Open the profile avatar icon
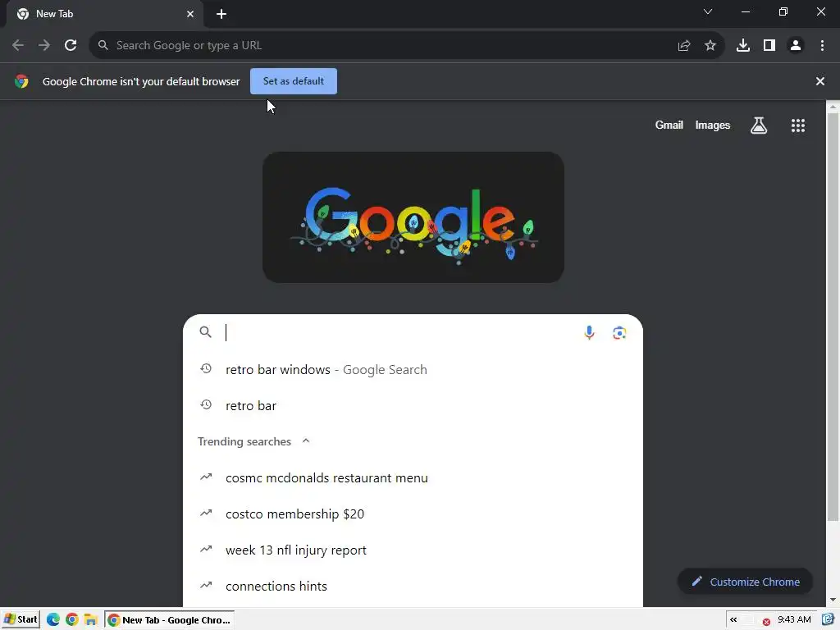Viewport: 840px width, 630px height. coord(796,46)
